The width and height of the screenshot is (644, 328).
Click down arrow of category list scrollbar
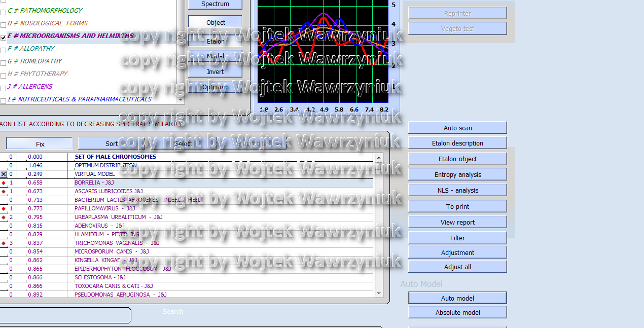coord(181,100)
